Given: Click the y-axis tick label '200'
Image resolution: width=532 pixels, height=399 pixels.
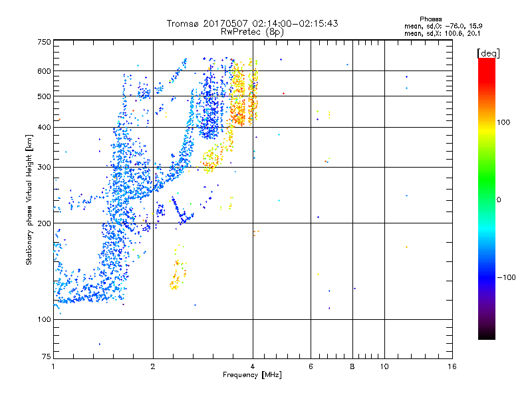Looking at the screenshot, I should (44, 223).
